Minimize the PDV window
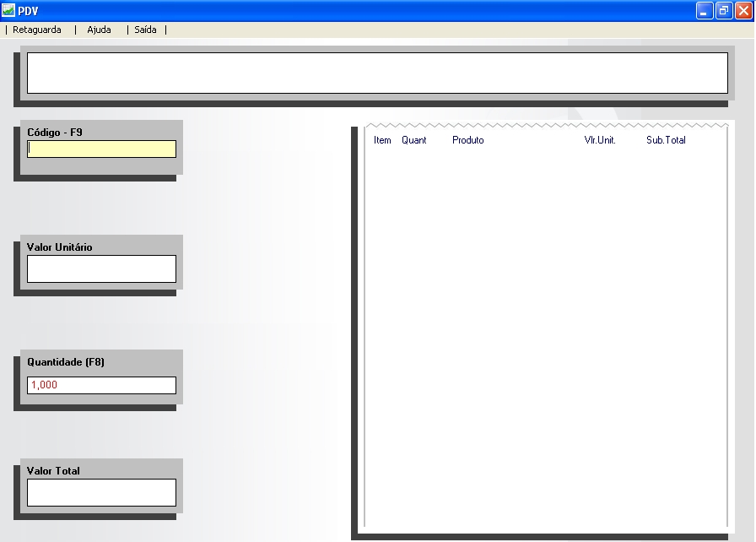The width and height of the screenshot is (756, 542). (705, 11)
